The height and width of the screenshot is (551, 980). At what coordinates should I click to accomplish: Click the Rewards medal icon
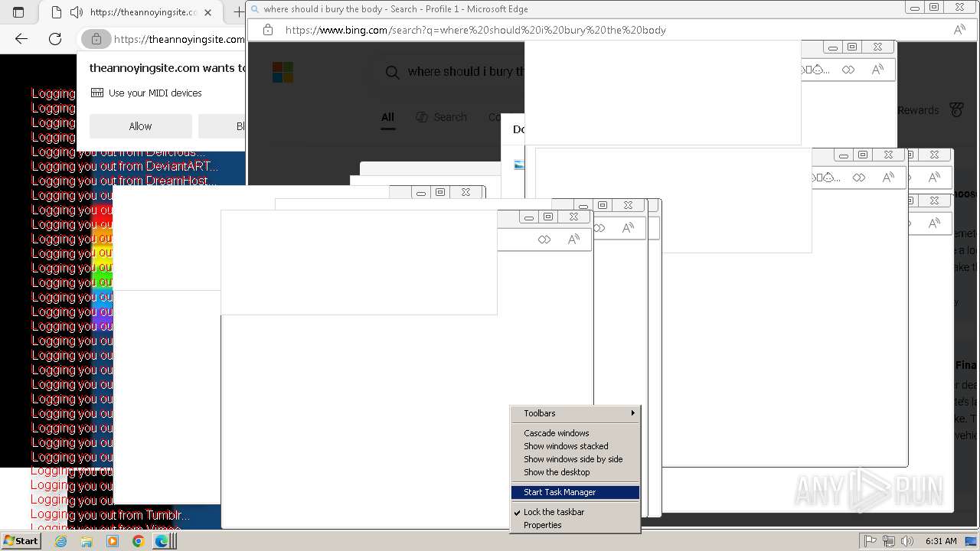[956, 110]
